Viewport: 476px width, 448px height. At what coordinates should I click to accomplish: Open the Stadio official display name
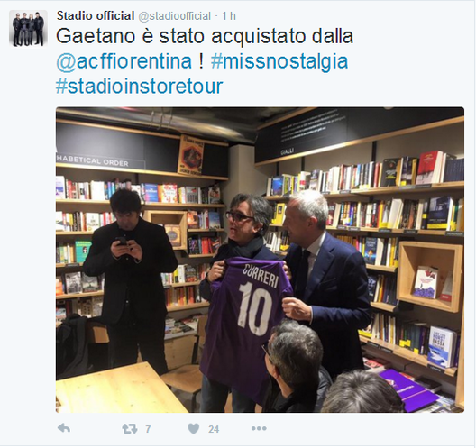point(96,16)
